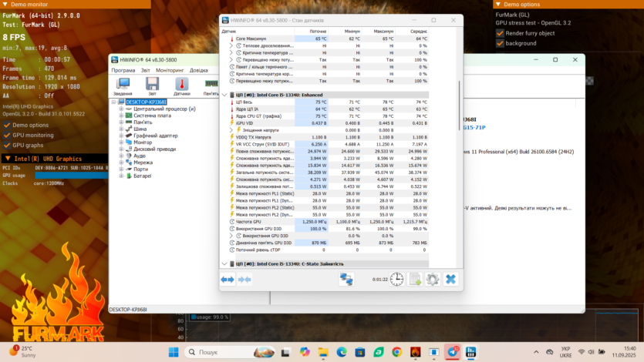This screenshot has height=362, width=644.
Task: Expand Системна плата tree node
Action: tap(121, 116)
